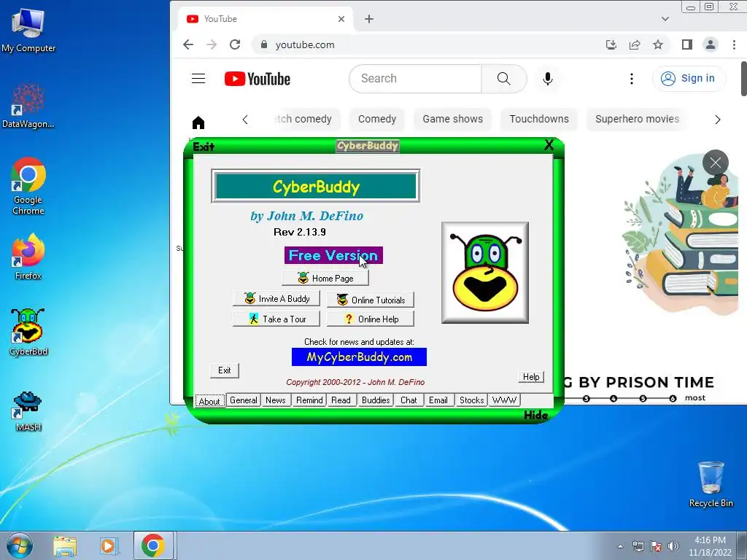Open system volume control in tray
Viewport: 747px width, 560px height.
pyautogui.click(x=673, y=546)
